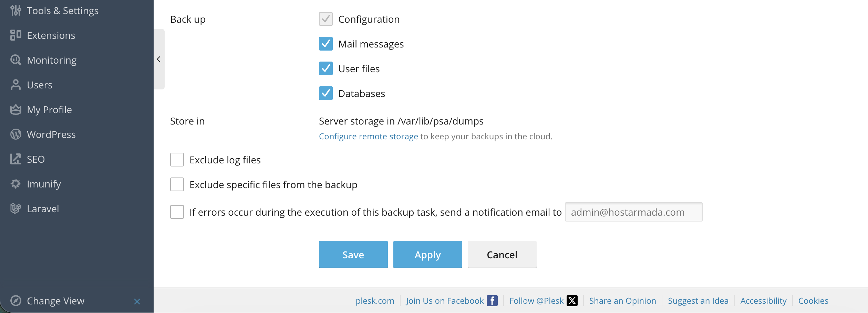
Task: Uncheck the Databases checkbox
Action: (x=326, y=94)
